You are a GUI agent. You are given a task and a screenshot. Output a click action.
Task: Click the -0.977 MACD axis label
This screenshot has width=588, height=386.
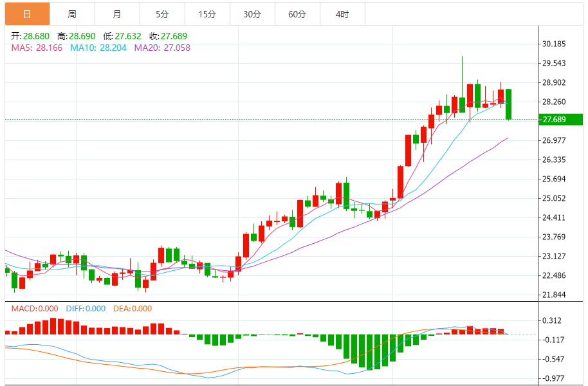click(553, 378)
